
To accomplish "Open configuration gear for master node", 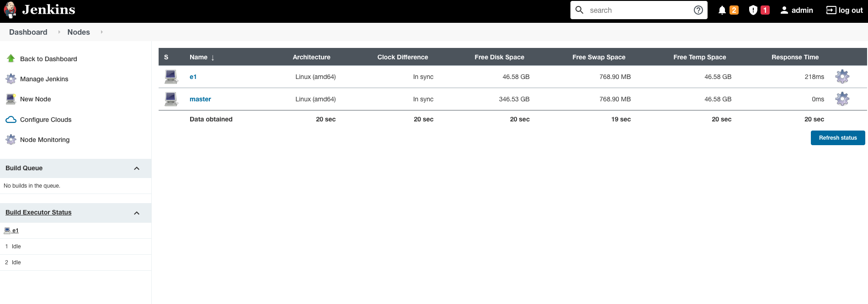I will (842, 99).
